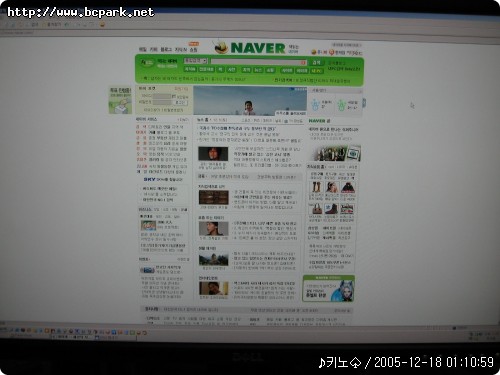The image size is (500, 375).
Task: Click the NAVER logo with the hat
Action: tap(249, 48)
